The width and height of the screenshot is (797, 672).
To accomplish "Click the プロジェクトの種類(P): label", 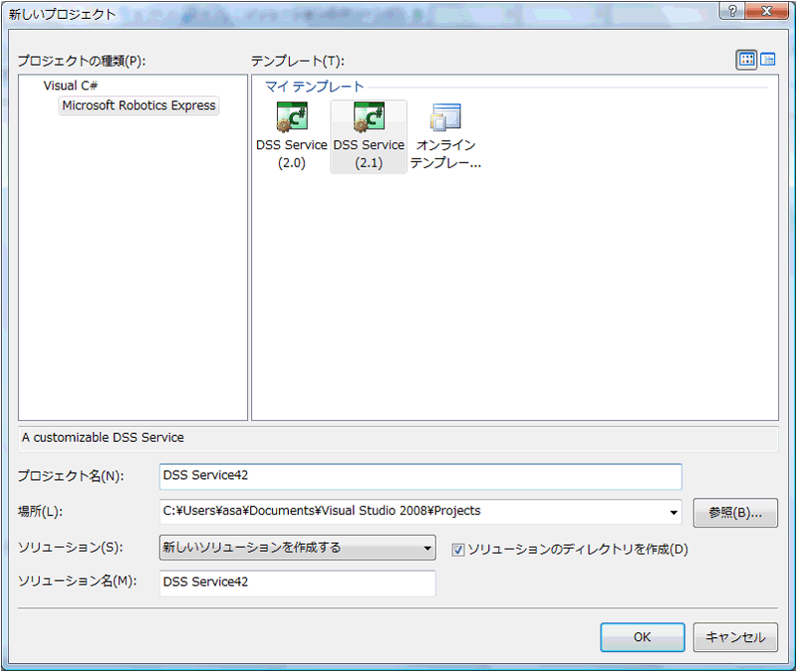I will pyautogui.click(x=82, y=61).
